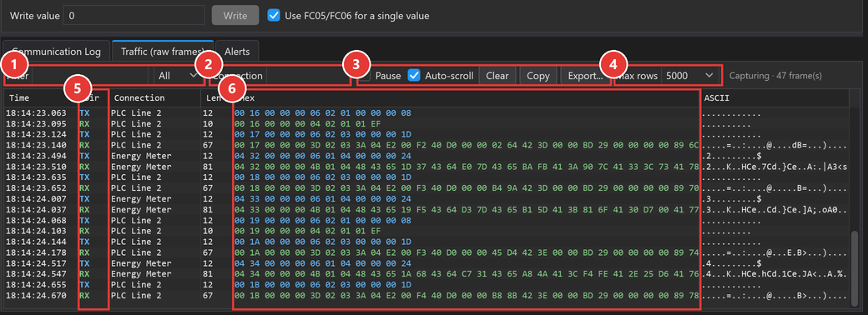Viewport: 868px width, 315px height.
Task: Click the time cell 18:14:23.652
Action: (x=35, y=187)
